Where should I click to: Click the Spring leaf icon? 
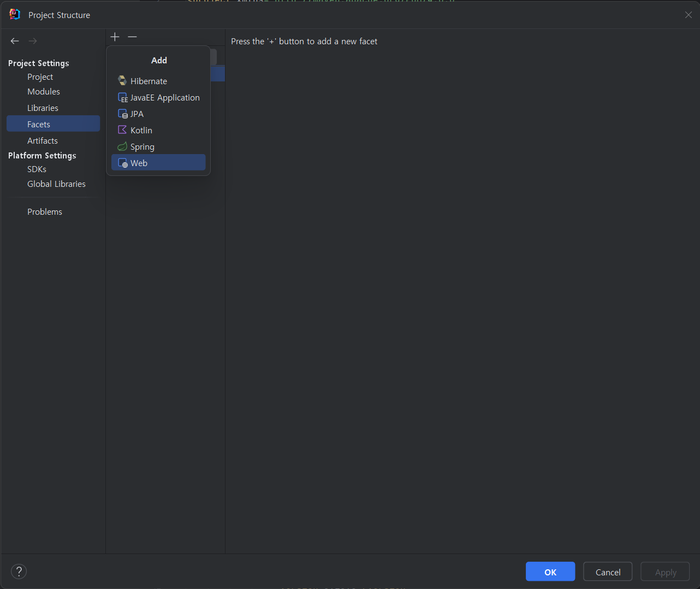pyautogui.click(x=122, y=146)
